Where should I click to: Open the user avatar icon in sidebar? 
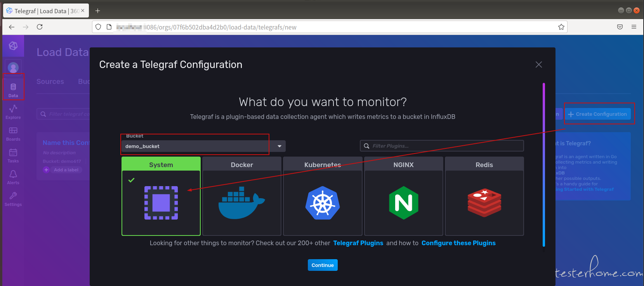click(x=13, y=68)
